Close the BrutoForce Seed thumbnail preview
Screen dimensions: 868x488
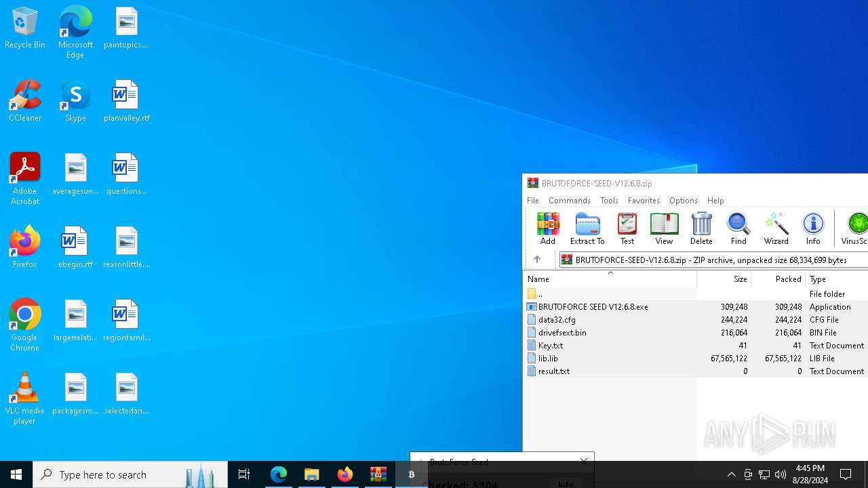pos(584,462)
